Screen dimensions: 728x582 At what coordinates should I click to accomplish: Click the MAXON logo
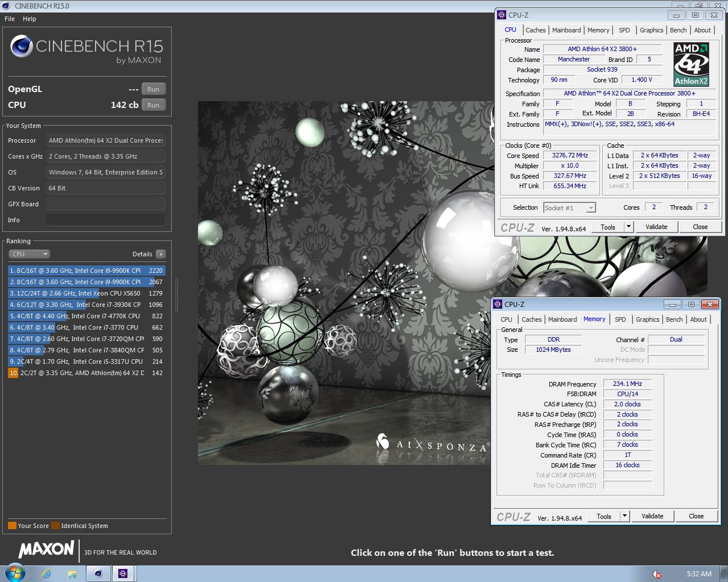[x=46, y=549]
